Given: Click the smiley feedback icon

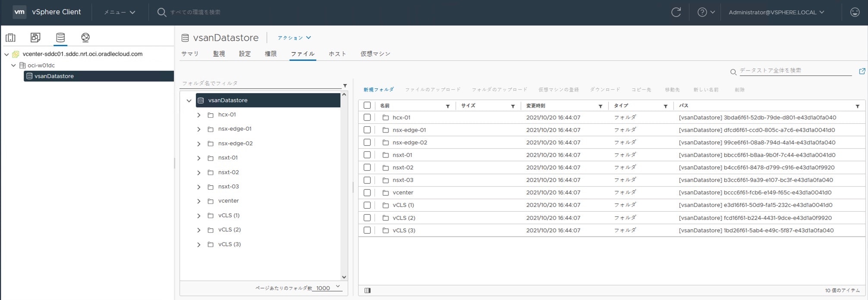Looking at the screenshot, I should [x=855, y=12].
